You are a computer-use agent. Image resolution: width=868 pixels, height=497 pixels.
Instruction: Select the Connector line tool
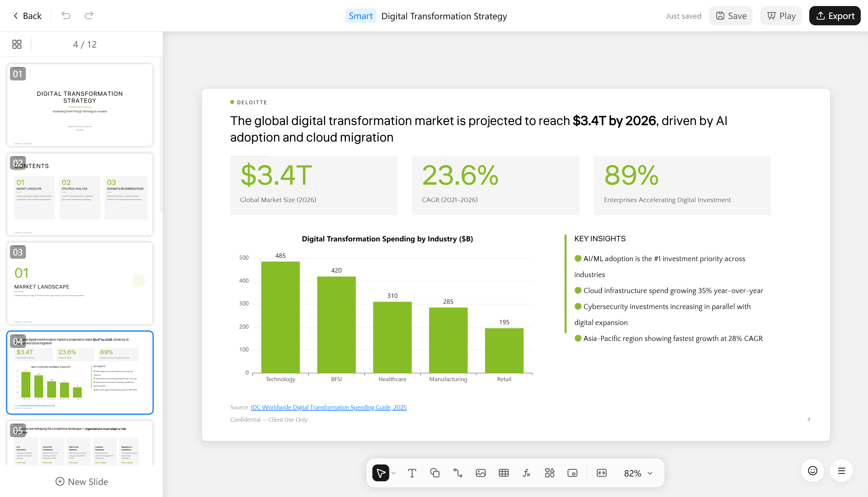tap(458, 473)
